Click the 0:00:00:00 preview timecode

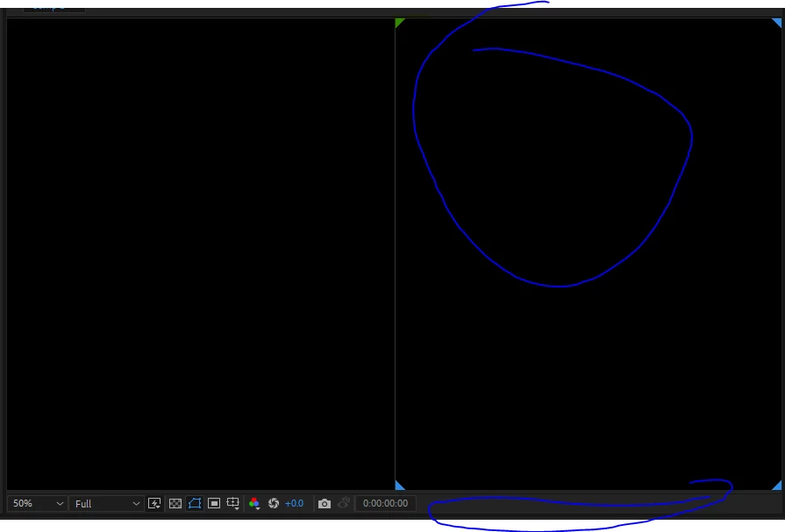[x=386, y=503]
